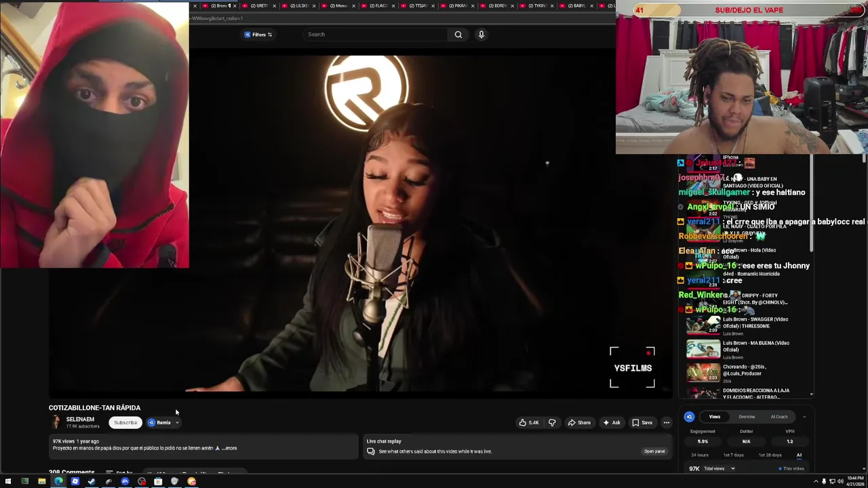Switch to the TYKING browser tab

(537, 5)
